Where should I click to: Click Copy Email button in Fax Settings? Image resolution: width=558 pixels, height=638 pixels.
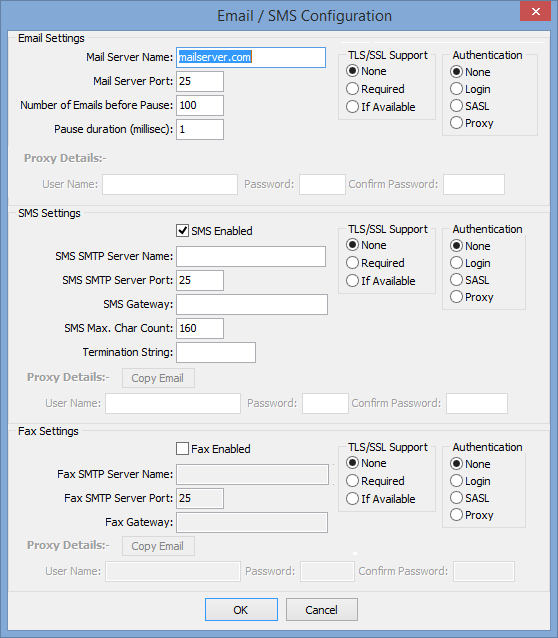158,546
